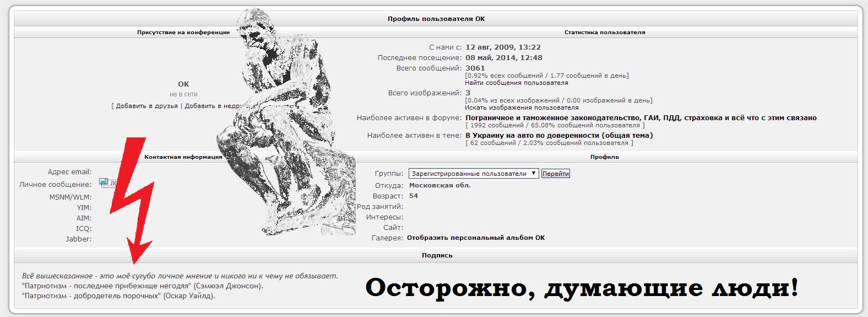868x317 pixels.
Task: Click the Статистика пользователя section header
Action: pos(604,33)
